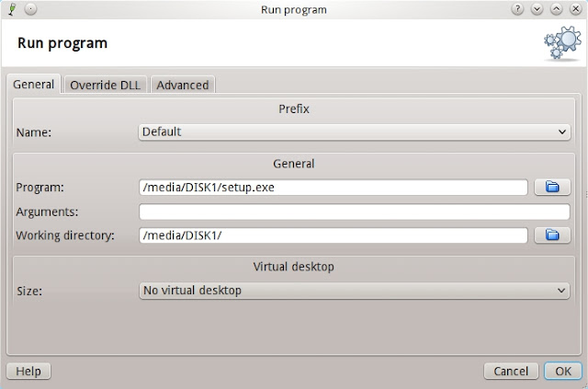Browse for the program file
This screenshot has width=588, height=389.
(x=552, y=188)
